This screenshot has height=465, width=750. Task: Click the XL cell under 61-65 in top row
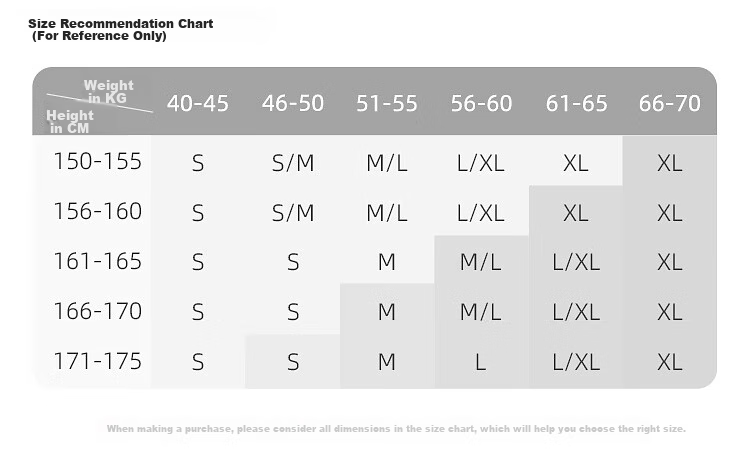(x=575, y=163)
